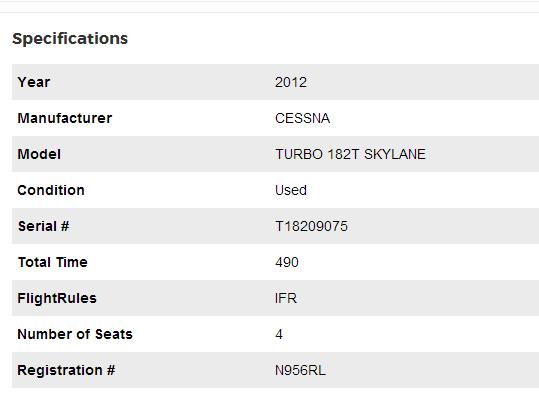Click the horizontal divider line above Specifications
Screen dimensions: 539x399
click(x=270, y=13)
